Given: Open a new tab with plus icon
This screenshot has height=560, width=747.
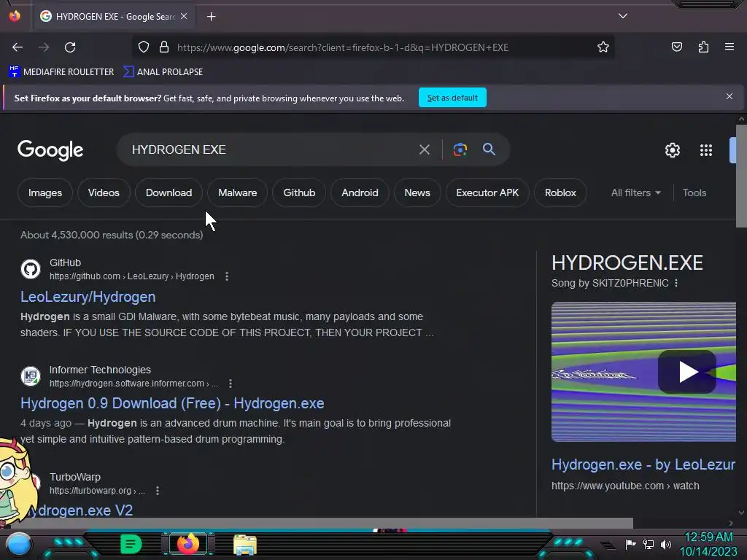Looking at the screenshot, I should point(211,17).
